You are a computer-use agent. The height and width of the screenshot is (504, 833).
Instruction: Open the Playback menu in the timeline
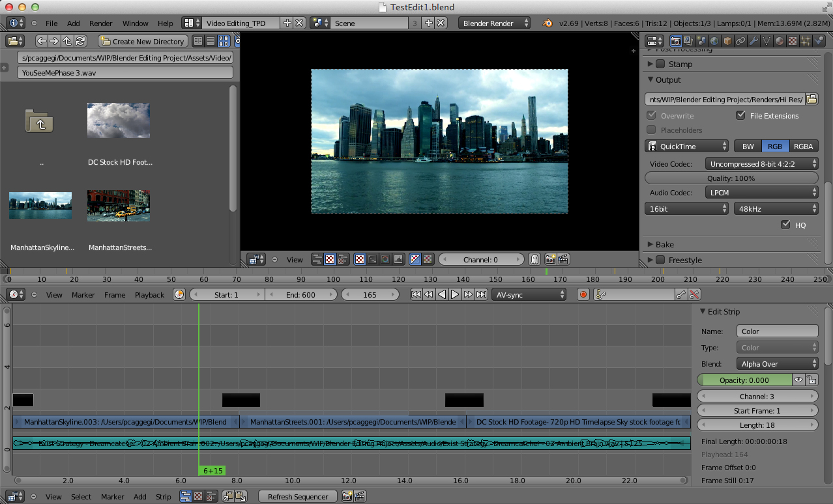(149, 294)
